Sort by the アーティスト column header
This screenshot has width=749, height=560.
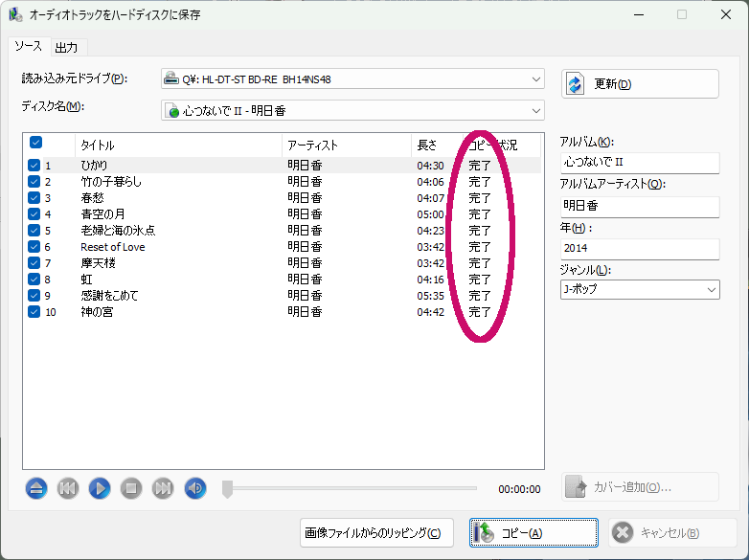click(x=347, y=146)
